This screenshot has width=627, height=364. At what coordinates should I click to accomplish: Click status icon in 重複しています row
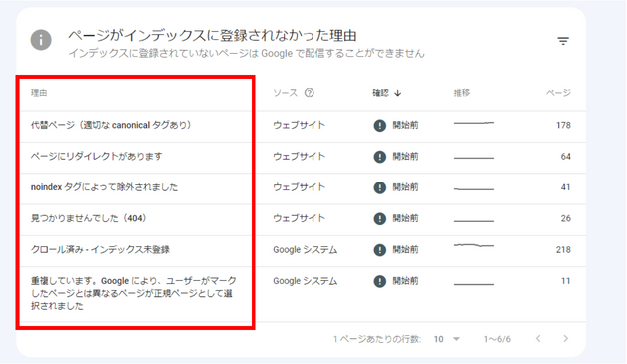pos(379,281)
